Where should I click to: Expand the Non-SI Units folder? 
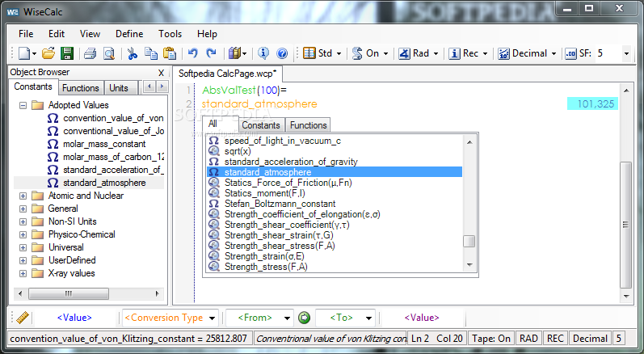point(23,222)
